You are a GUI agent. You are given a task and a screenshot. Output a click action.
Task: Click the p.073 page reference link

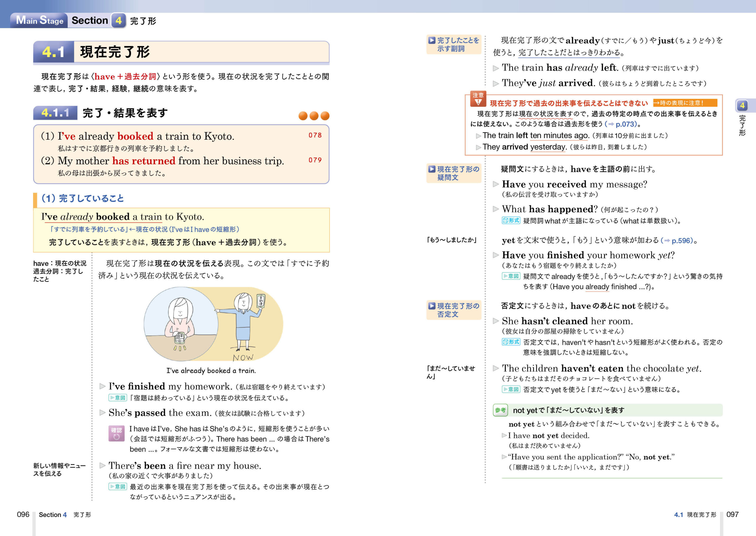click(623, 124)
